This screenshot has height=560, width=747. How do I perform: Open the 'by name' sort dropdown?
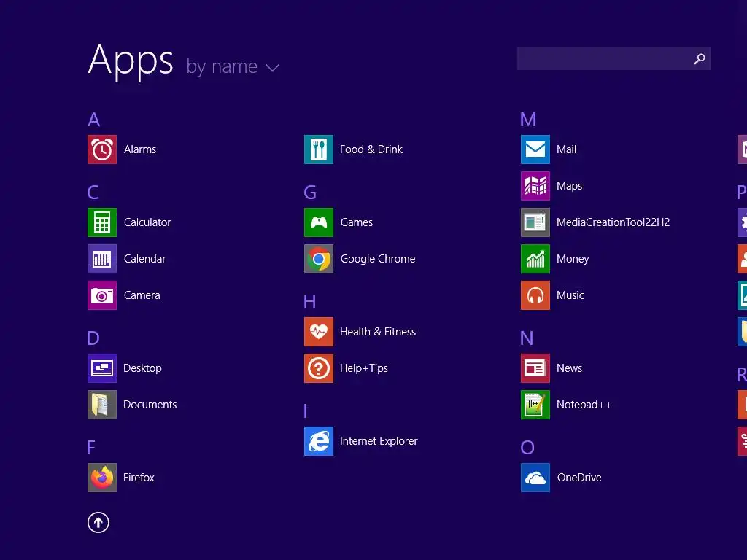click(x=233, y=66)
